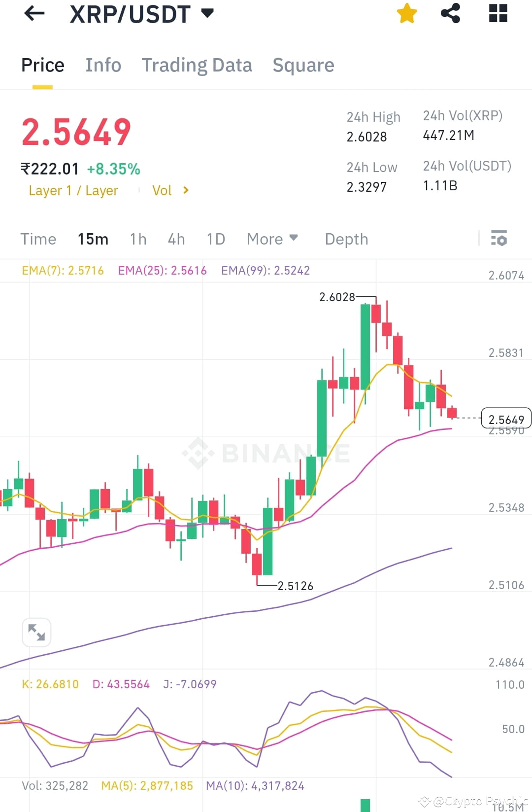Add XRP/USDT to favorites via star icon

point(407,13)
